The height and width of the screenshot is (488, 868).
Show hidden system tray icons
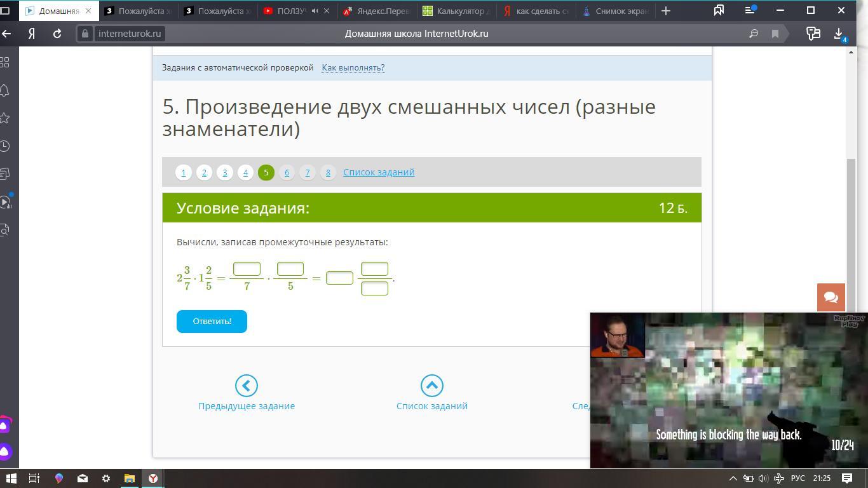(x=733, y=478)
